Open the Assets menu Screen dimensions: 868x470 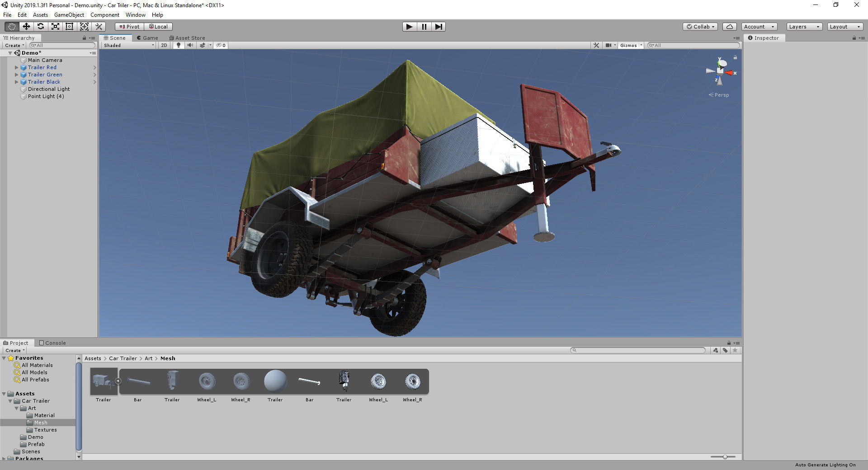click(x=40, y=15)
